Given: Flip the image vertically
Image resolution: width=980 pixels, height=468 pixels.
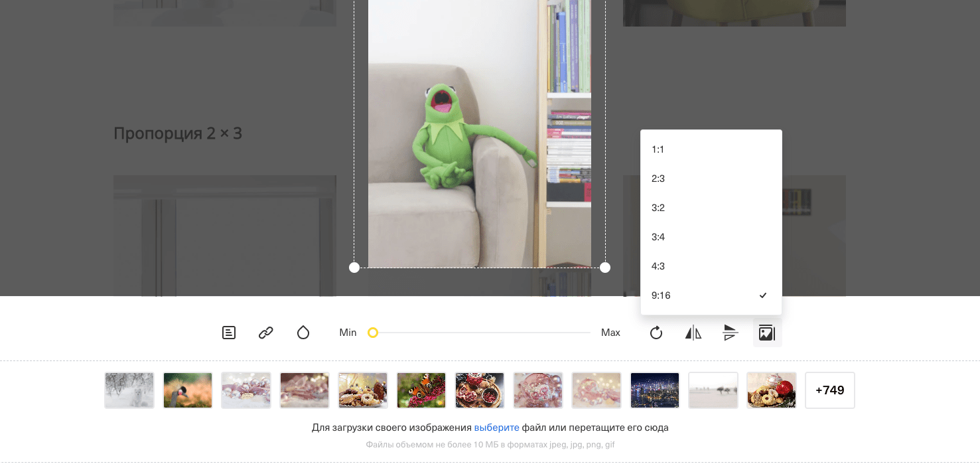Looking at the screenshot, I should (731, 333).
